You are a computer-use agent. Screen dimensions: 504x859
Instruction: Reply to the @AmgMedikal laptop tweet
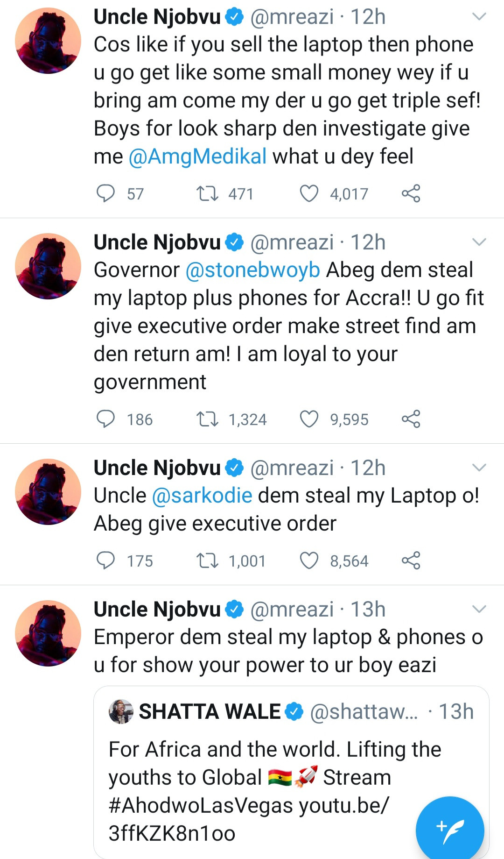[105, 193]
